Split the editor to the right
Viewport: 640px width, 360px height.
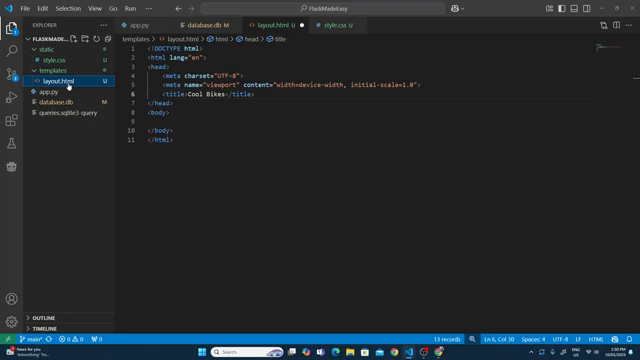616,25
